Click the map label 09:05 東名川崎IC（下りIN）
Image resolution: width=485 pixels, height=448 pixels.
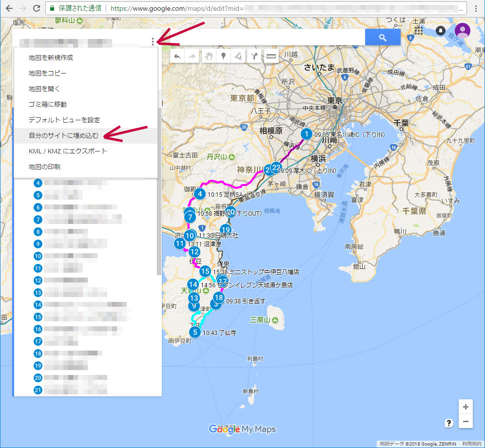pyautogui.click(x=350, y=135)
